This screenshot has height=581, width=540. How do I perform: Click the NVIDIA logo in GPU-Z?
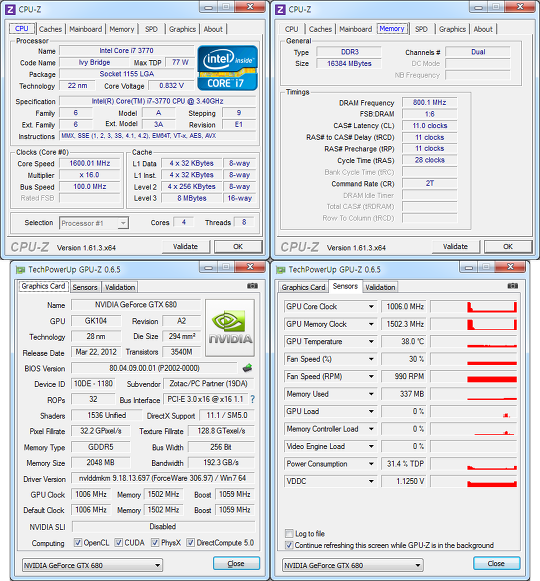click(230, 328)
